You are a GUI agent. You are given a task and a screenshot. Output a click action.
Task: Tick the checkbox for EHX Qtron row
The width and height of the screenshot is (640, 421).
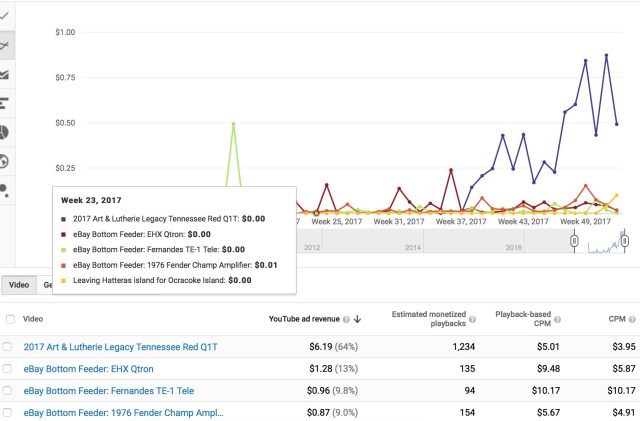(x=9, y=369)
